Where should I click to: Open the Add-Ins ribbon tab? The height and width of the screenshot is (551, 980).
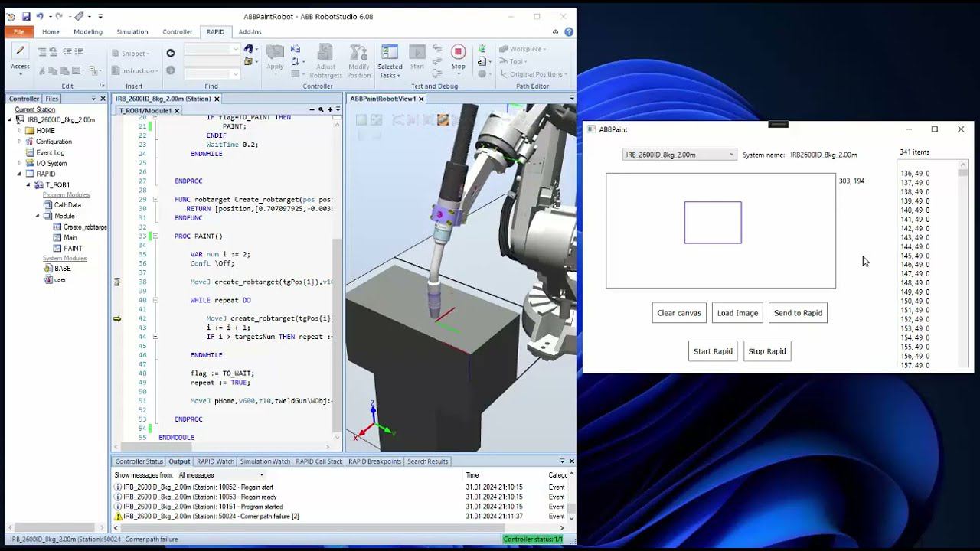pyautogui.click(x=250, y=32)
